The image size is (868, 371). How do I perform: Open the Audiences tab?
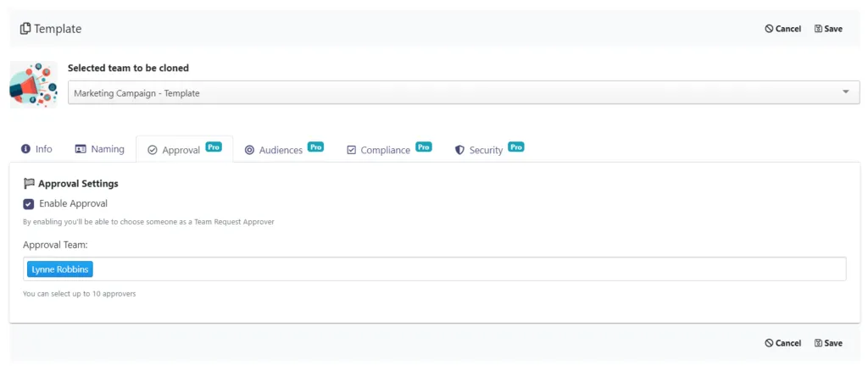pyautogui.click(x=284, y=149)
